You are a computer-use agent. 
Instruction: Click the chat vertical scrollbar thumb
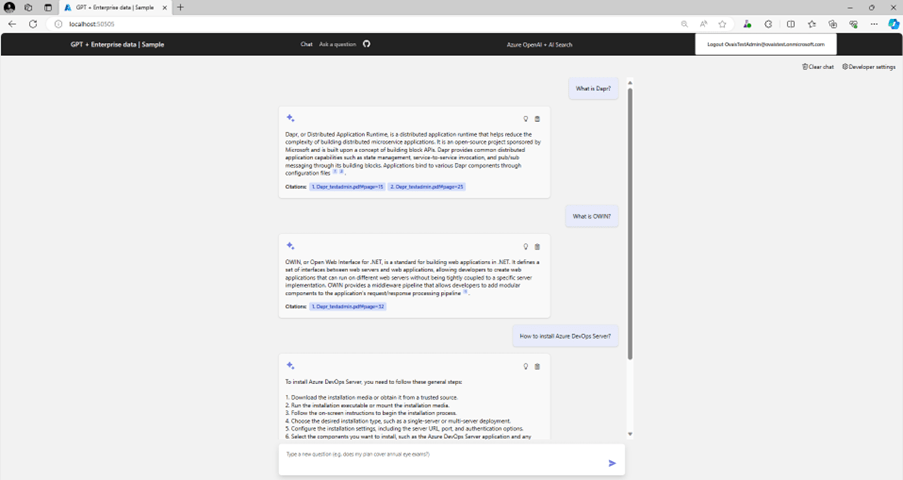pyautogui.click(x=630, y=220)
